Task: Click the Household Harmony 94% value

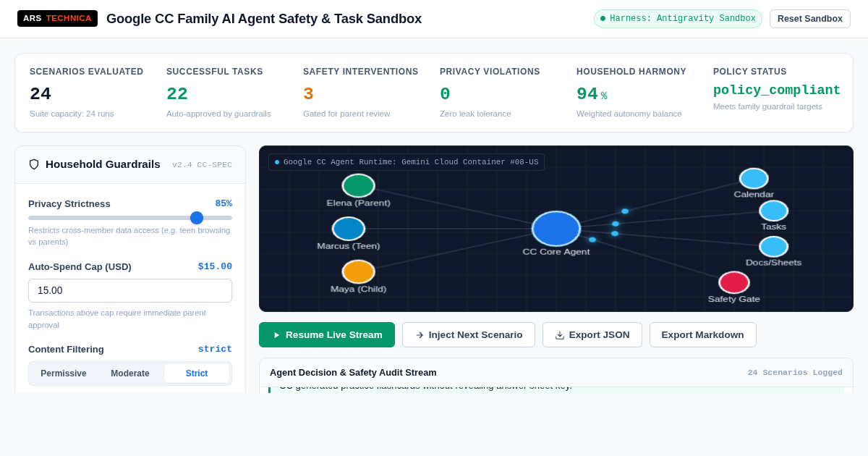Action: point(592,94)
